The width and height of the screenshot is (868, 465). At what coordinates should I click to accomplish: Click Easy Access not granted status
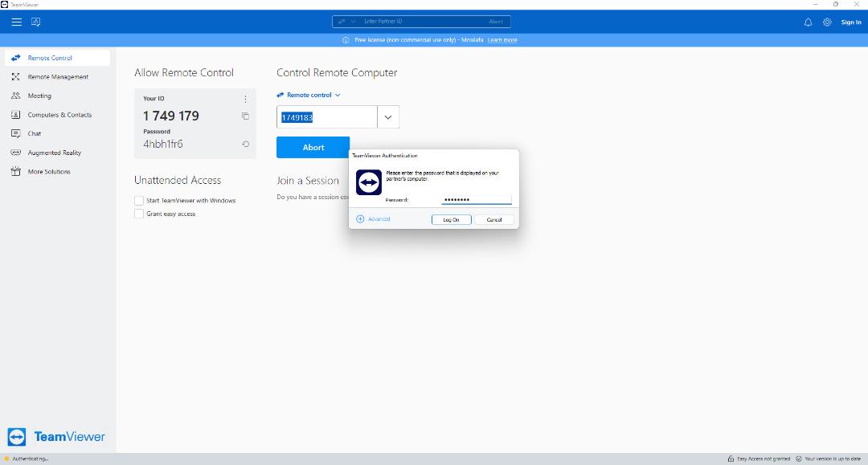coord(759,459)
